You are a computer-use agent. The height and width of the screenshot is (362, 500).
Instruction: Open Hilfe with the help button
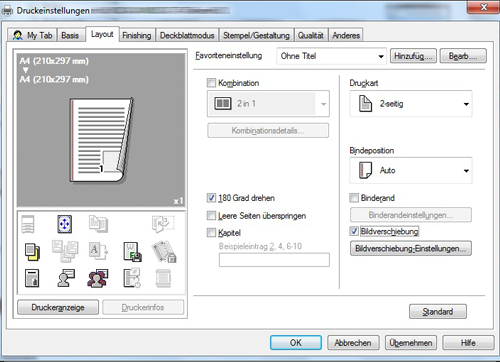pyautogui.click(x=468, y=343)
